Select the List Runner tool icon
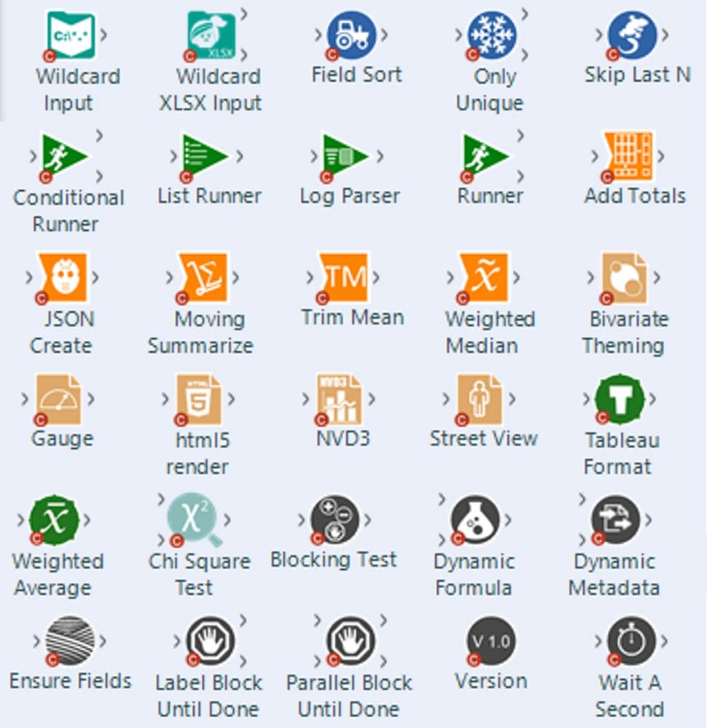The image size is (707, 728). [x=205, y=155]
